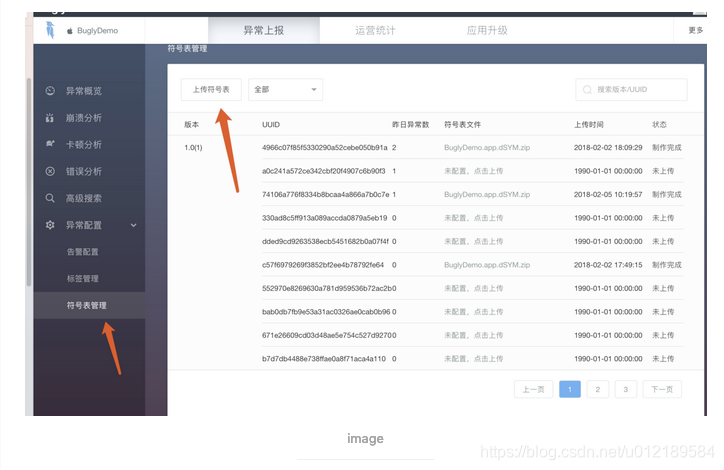Click upload time 2018-02-02 17:49:15
The height and width of the screenshot is (470, 724).
[x=608, y=265]
